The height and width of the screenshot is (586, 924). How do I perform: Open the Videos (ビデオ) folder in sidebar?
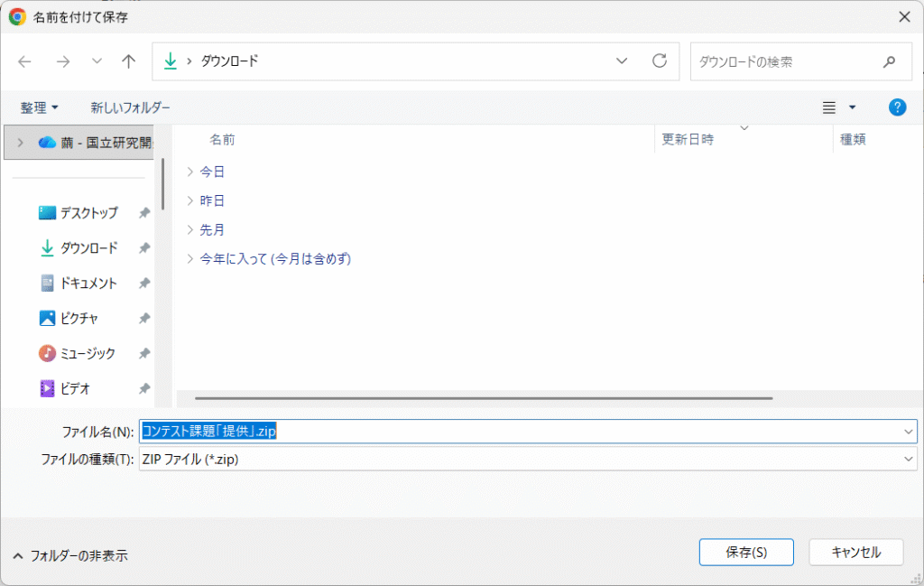click(x=75, y=389)
